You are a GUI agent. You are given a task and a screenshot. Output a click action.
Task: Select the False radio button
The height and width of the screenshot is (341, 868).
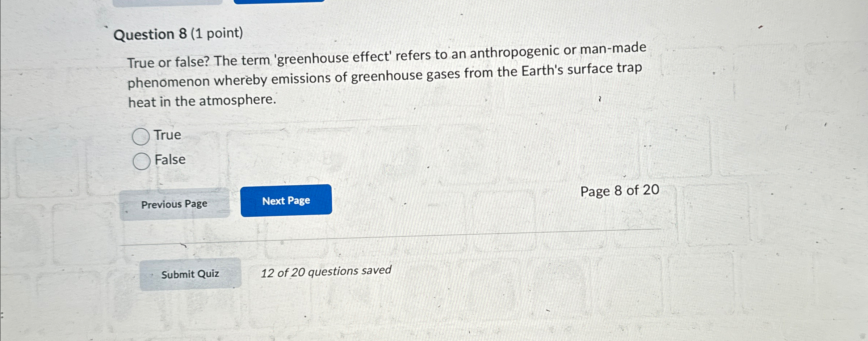[142, 161]
